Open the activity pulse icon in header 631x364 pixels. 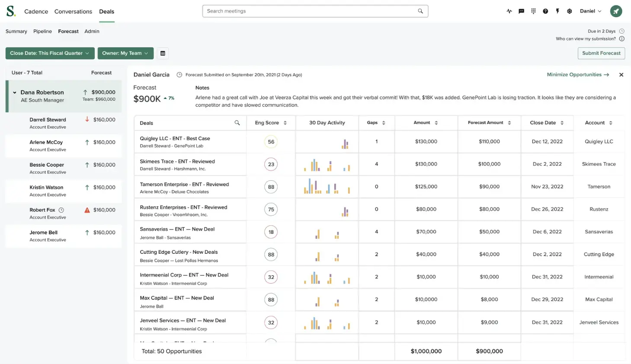click(509, 11)
